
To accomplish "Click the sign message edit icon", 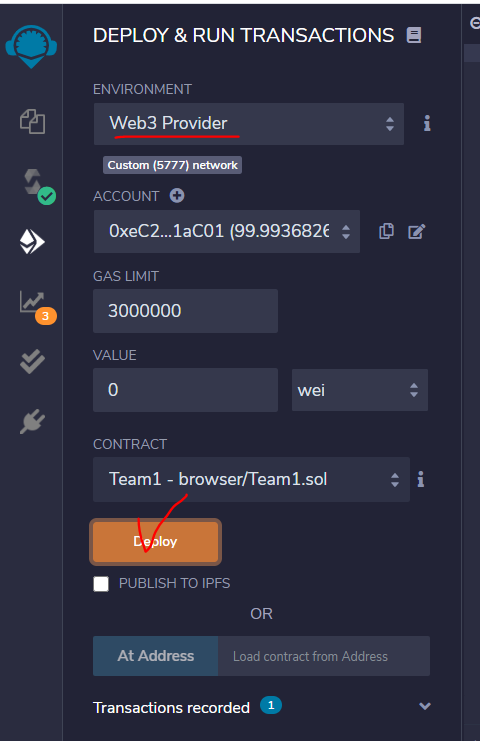I will 416,232.
